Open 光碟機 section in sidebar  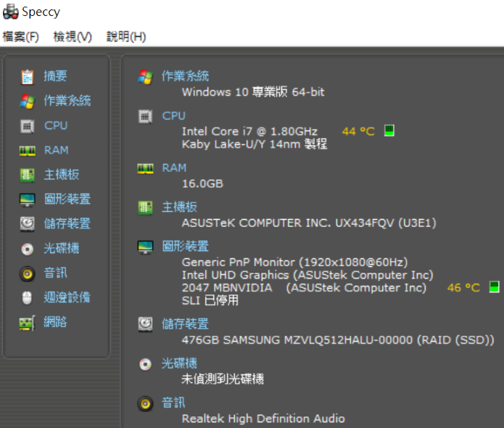(x=62, y=248)
